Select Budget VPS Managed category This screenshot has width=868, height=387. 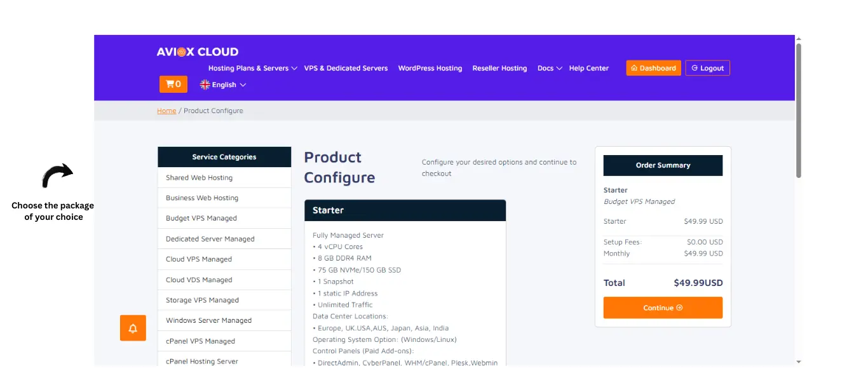[201, 218]
